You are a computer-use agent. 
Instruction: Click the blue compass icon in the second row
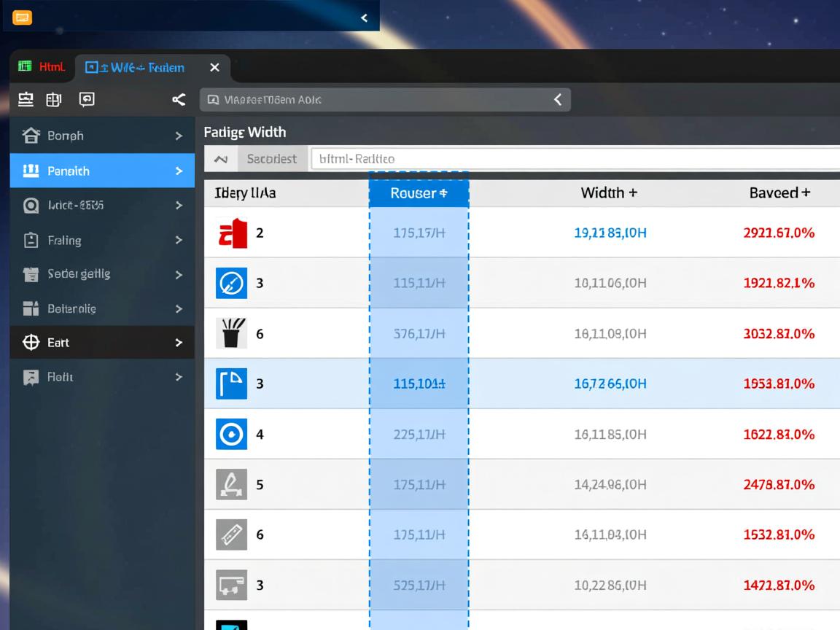[x=232, y=284]
